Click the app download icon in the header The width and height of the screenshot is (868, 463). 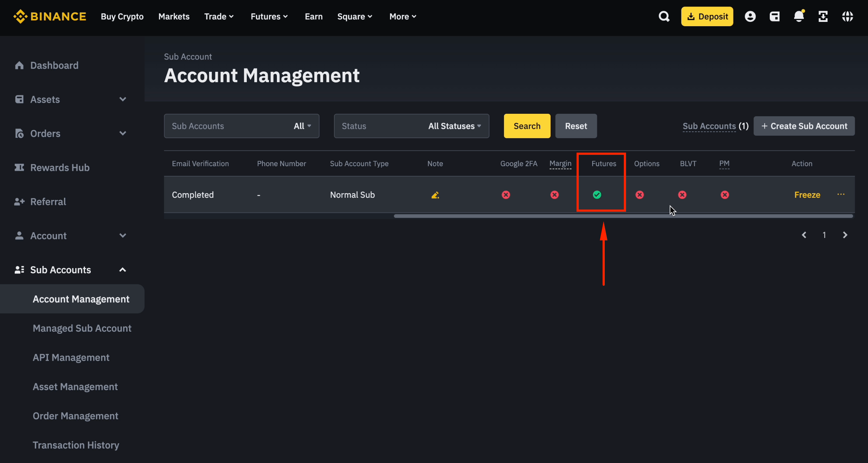click(x=823, y=16)
